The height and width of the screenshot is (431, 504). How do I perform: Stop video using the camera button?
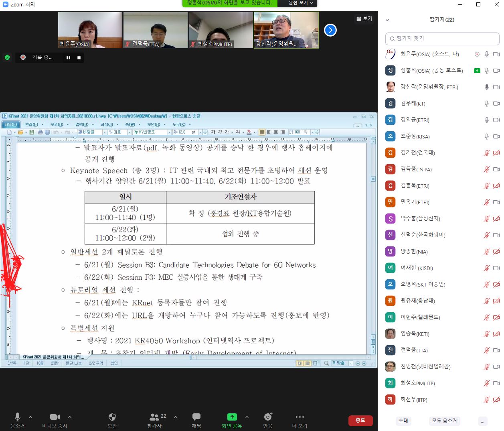tap(55, 417)
